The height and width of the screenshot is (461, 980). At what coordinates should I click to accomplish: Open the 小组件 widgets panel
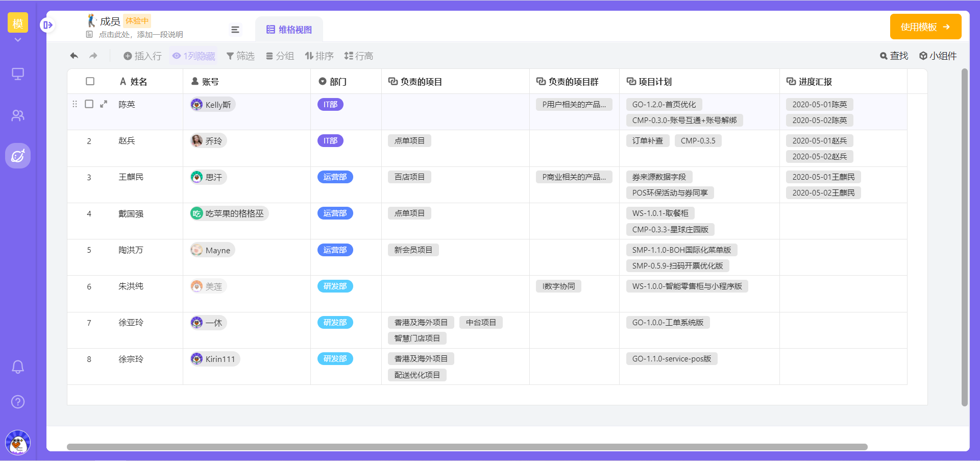938,56
